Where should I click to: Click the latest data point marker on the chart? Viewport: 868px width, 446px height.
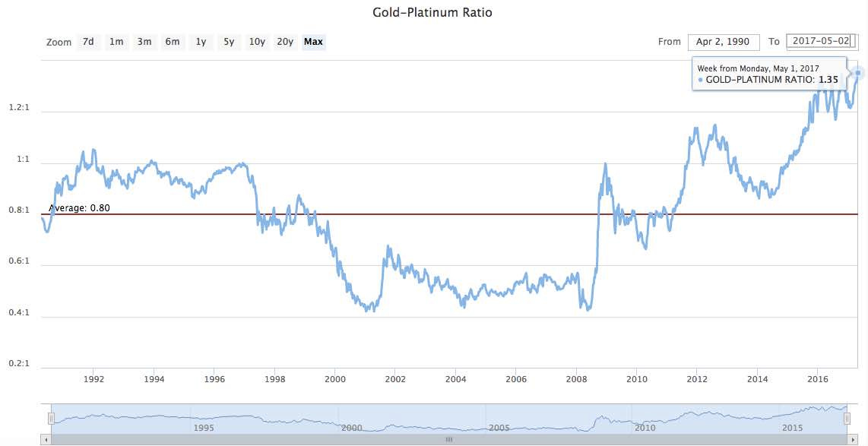(857, 73)
